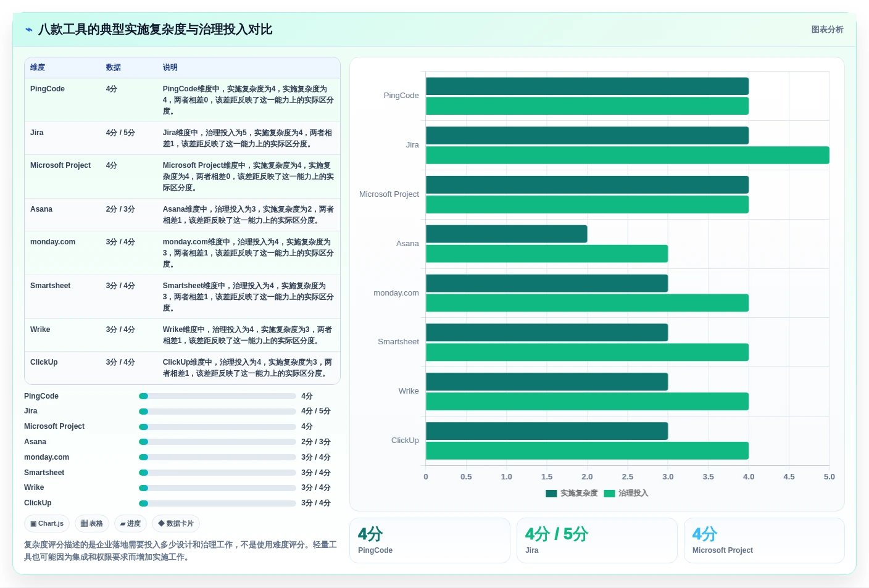
Task: Click the Jira 治理投入 bar reaching 5.0
Action: 628,155
